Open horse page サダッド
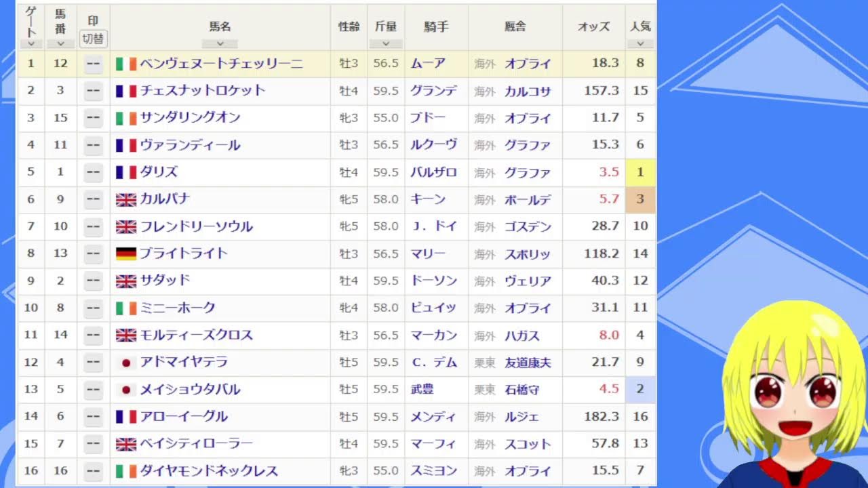The width and height of the screenshot is (868, 488). coord(165,281)
